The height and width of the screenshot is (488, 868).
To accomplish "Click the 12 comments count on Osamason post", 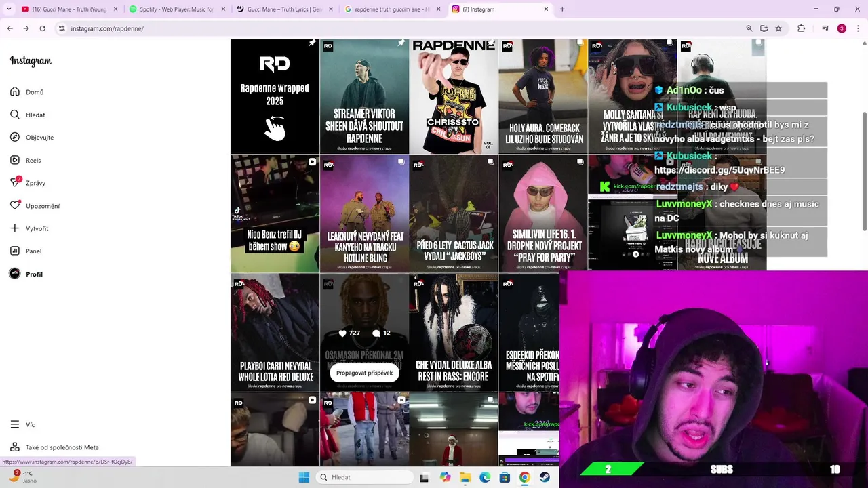I will pyautogui.click(x=382, y=333).
